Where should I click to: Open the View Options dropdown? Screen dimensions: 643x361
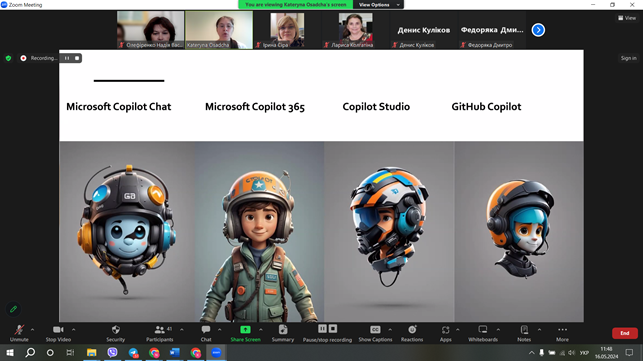pos(379,5)
